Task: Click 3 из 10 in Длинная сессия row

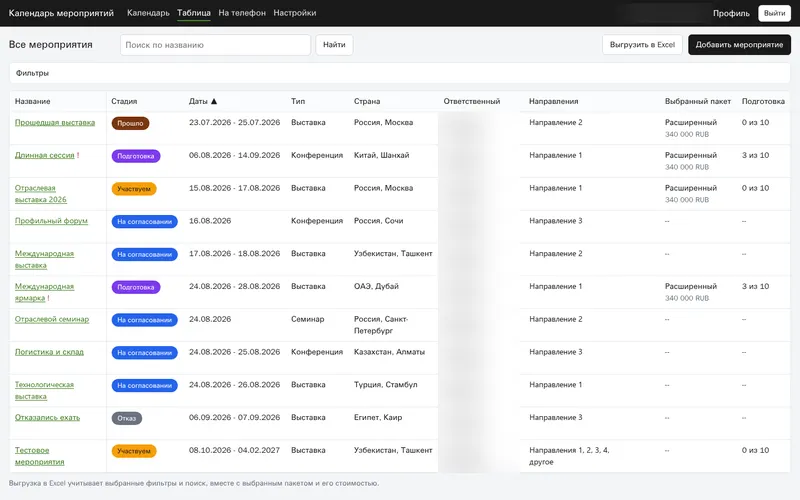Action: coord(755,155)
